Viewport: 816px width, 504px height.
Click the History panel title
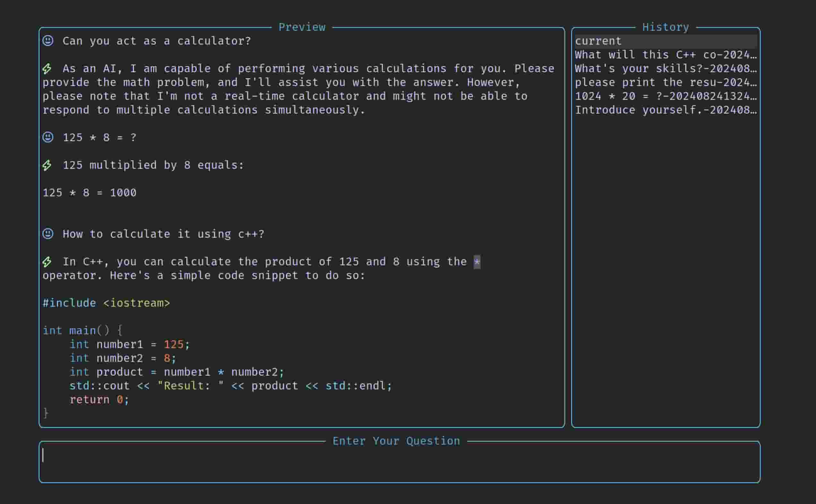pos(666,27)
